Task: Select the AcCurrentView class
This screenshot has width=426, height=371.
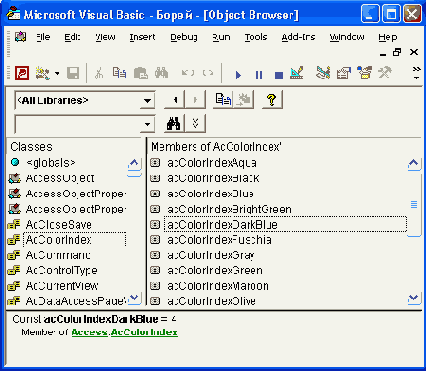Action: (x=62, y=286)
